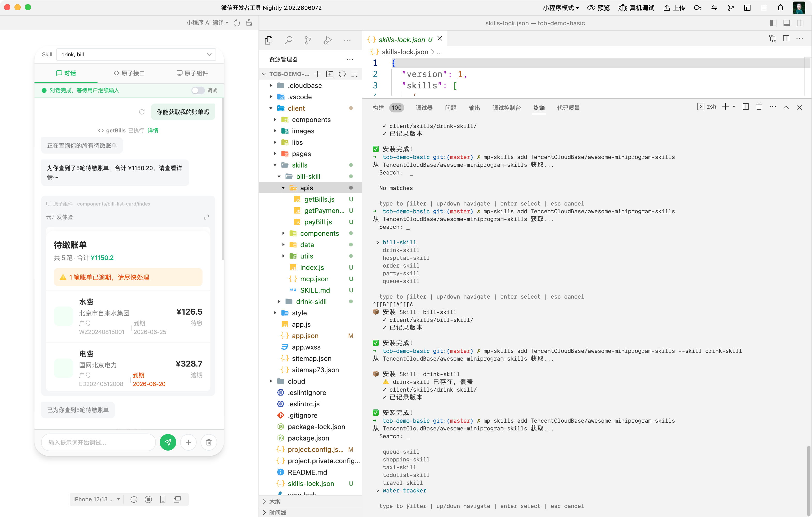Open the Explorer files icon in sidebar
The height and width of the screenshot is (517, 812).
(269, 40)
